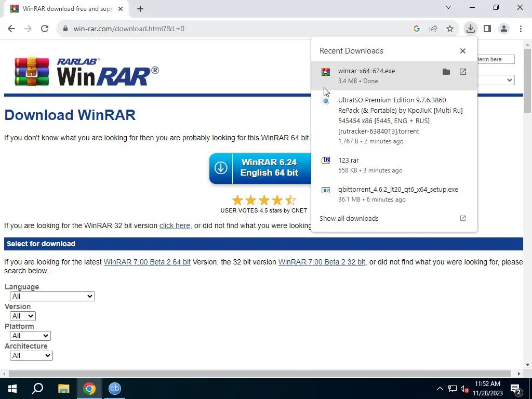Close the WinRAR download tab
Image resolution: width=532 pixels, height=399 pixels.
pyautogui.click(x=121, y=9)
